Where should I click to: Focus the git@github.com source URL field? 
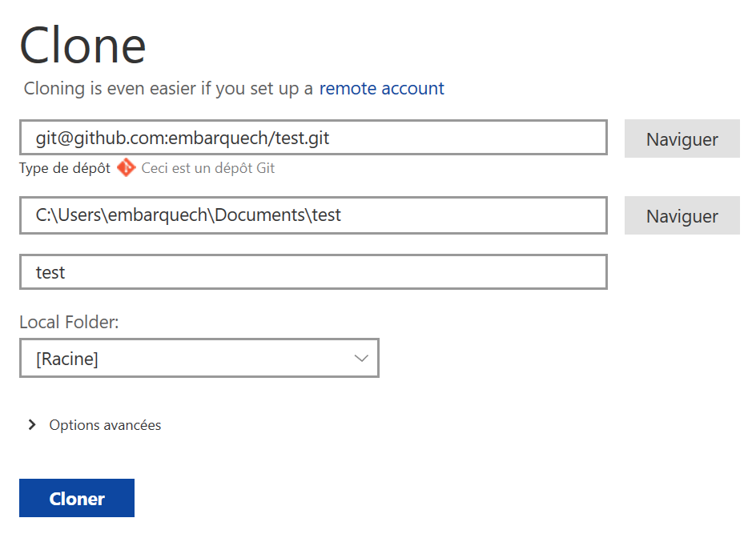coord(183,139)
